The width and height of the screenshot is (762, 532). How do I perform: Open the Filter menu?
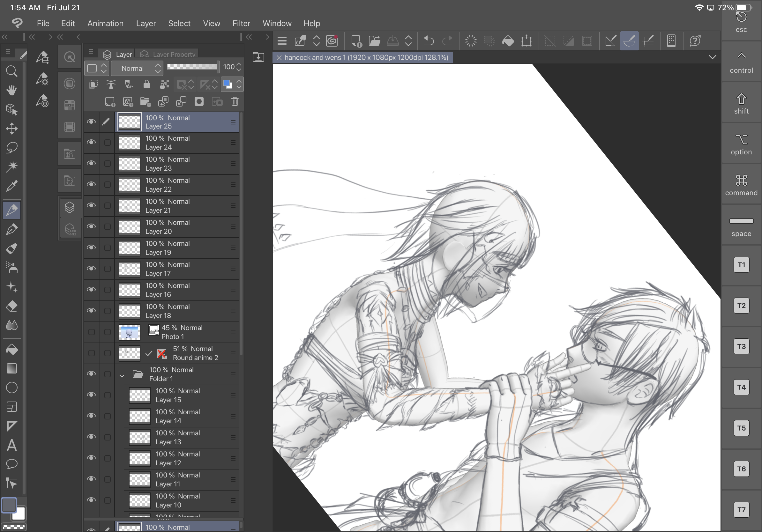click(241, 24)
